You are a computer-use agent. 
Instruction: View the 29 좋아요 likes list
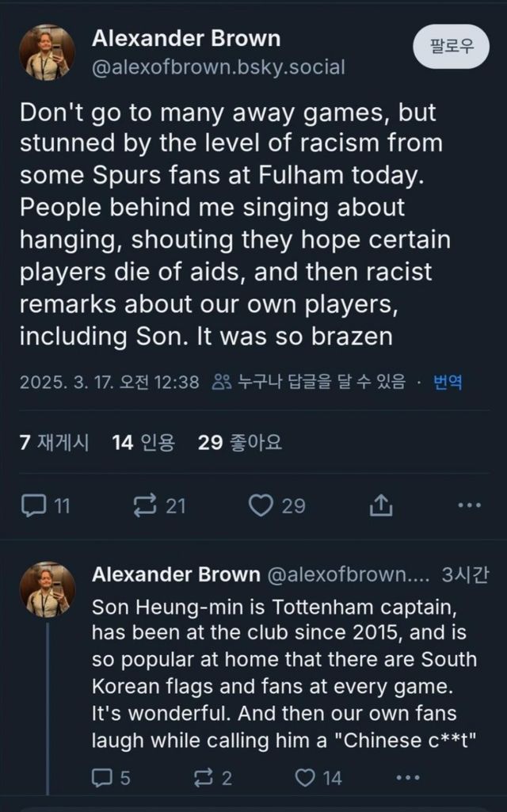point(239,442)
